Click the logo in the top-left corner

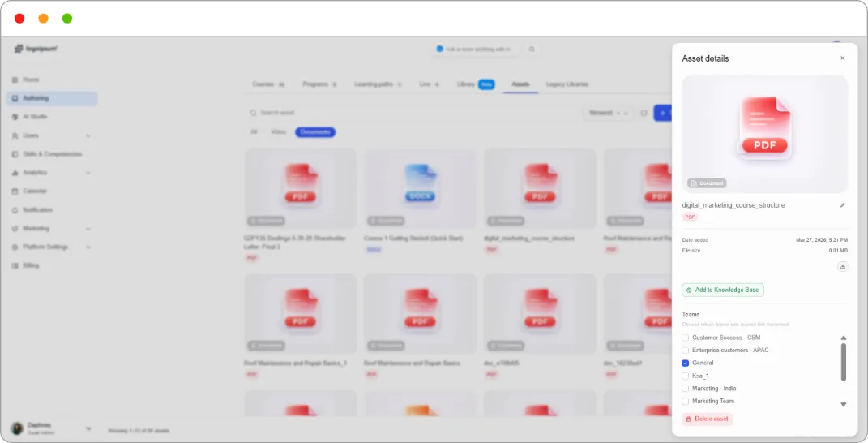36,49
